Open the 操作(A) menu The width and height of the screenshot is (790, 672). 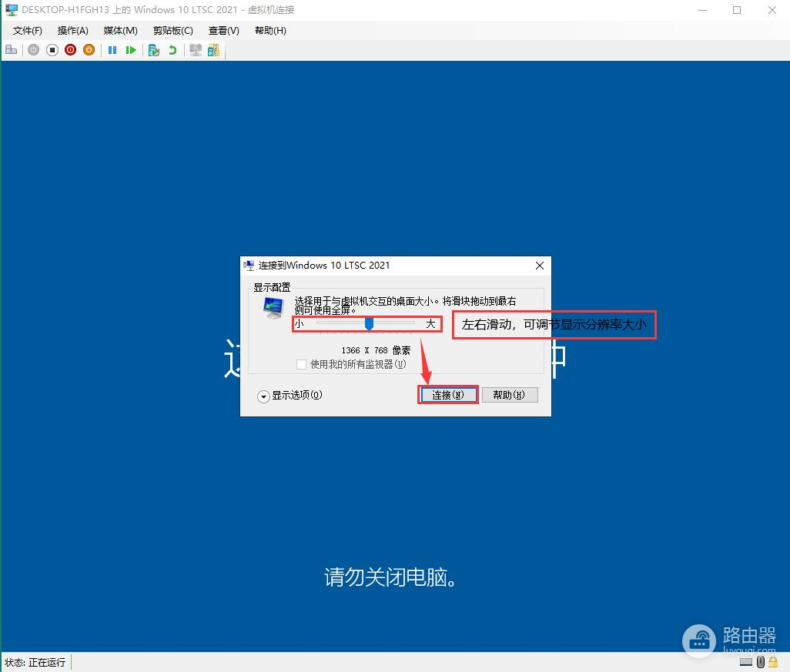pyautogui.click(x=72, y=30)
